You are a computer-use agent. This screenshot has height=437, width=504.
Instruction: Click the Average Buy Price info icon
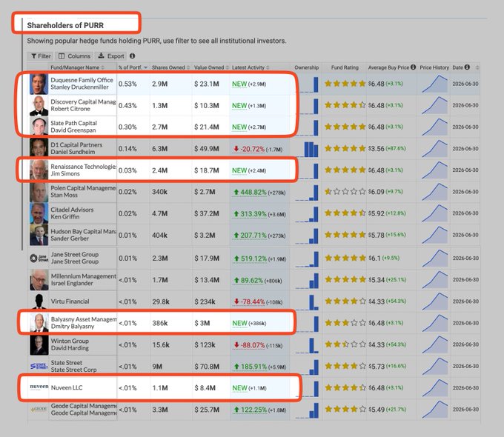414,67
